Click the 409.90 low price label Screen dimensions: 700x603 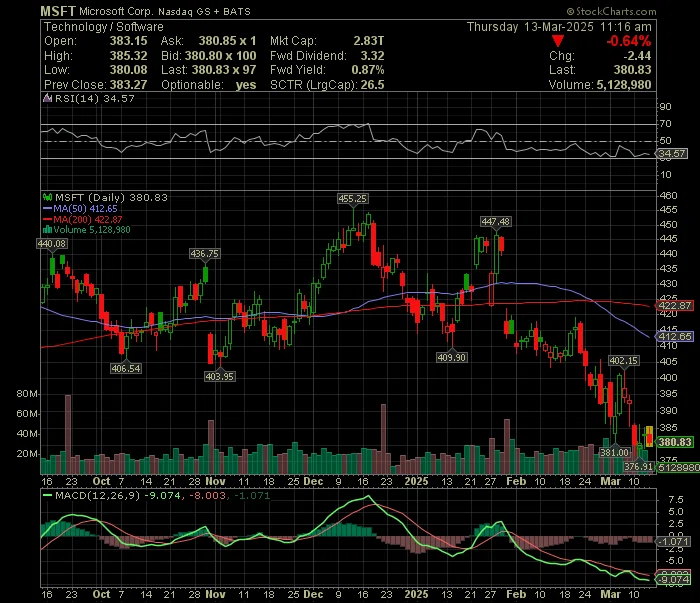point(452,357)
